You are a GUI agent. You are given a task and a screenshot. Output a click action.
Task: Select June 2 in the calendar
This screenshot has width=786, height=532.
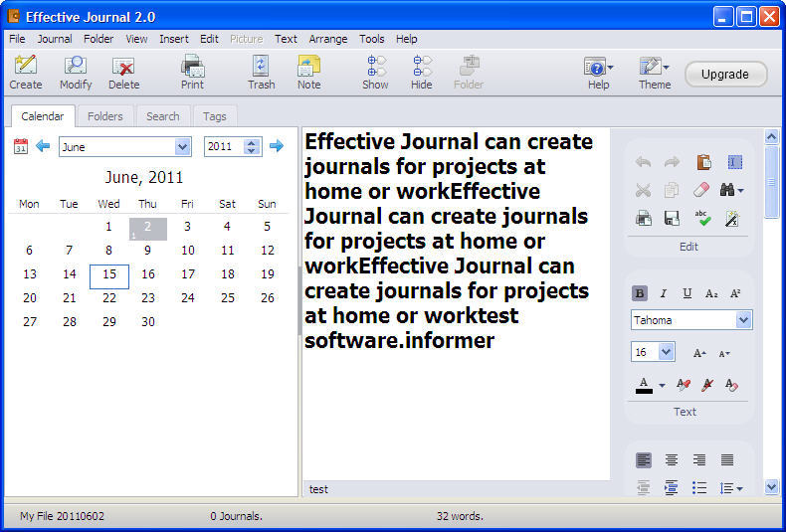(x=148, y=229)
